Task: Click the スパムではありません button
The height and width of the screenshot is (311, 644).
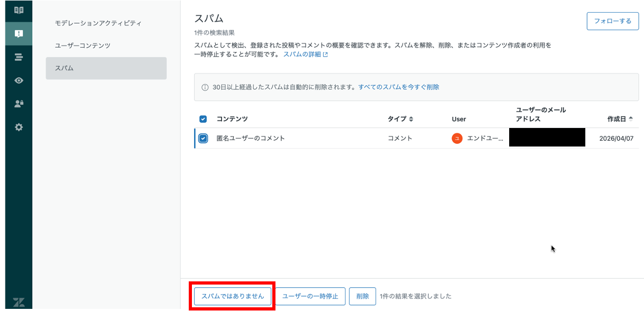Action: click(x=233, y=296)
